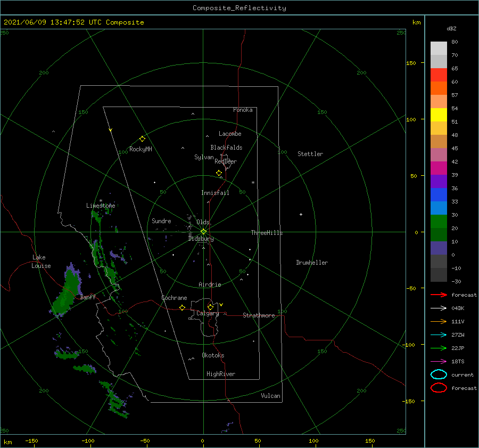Image resolution: width=479 pixels, height=448 pixels.
Task: Click the yellow radar-site diamond at Olds
Action: pyautogui.click(x=203, y=232)
